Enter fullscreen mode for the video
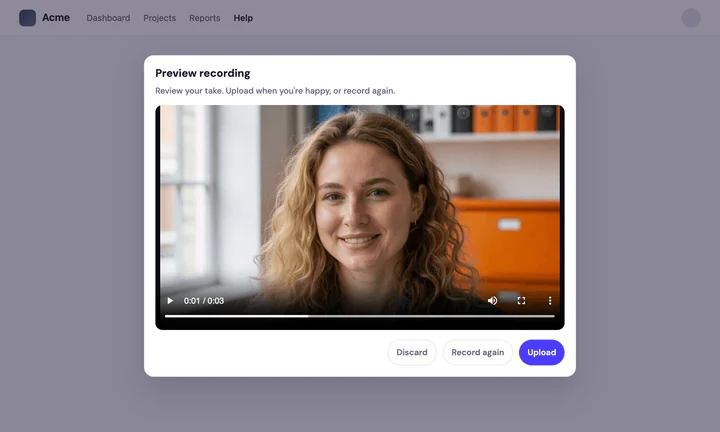 (521, 301)
